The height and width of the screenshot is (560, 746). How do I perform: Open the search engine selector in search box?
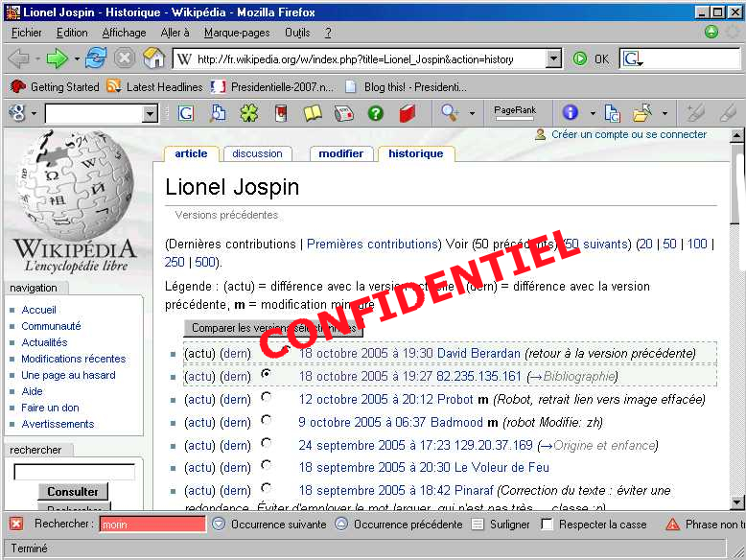(633, 59)
